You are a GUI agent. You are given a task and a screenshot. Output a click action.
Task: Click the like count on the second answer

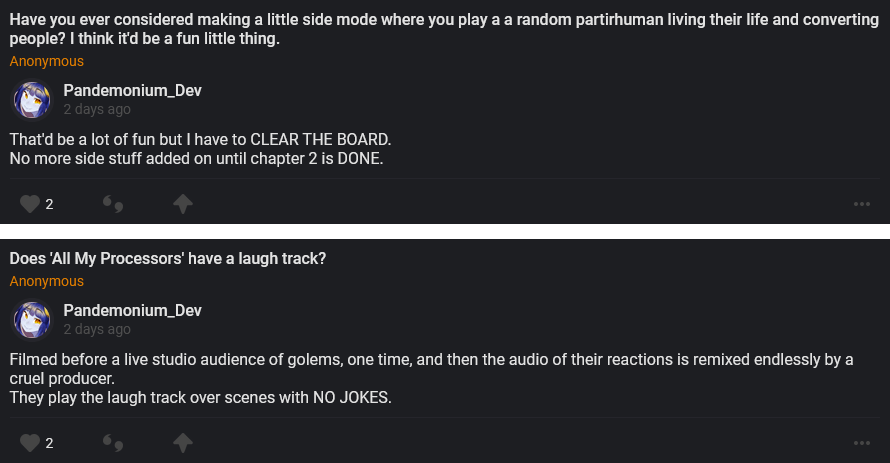[49, 442]
